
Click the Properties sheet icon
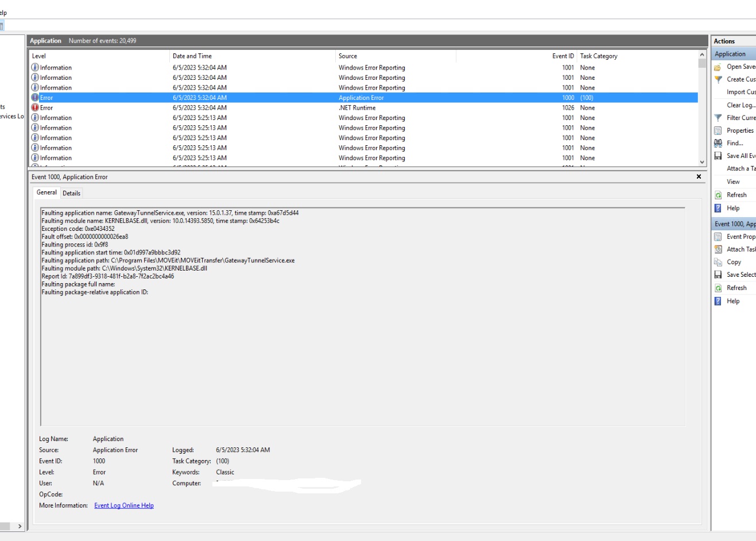point(718,130)
